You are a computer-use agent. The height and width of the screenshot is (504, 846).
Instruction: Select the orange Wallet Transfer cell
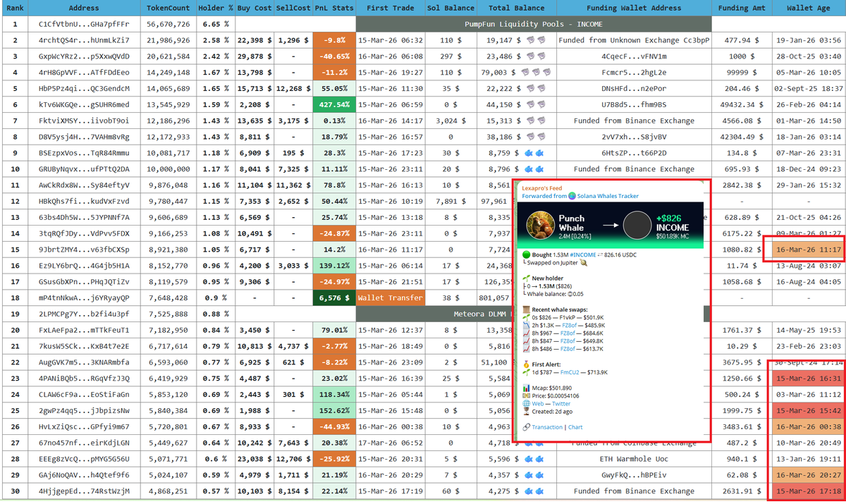point(391,297)
